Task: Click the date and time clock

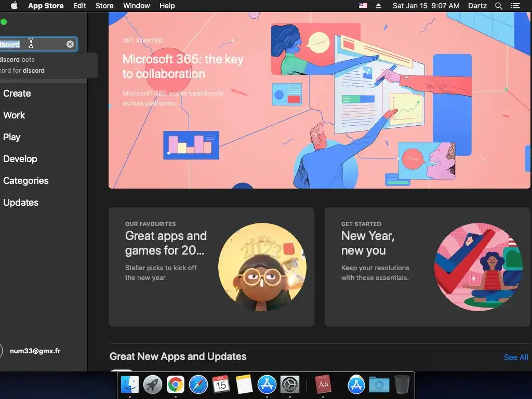Action: pyautogui.click(x=426, y=6)
